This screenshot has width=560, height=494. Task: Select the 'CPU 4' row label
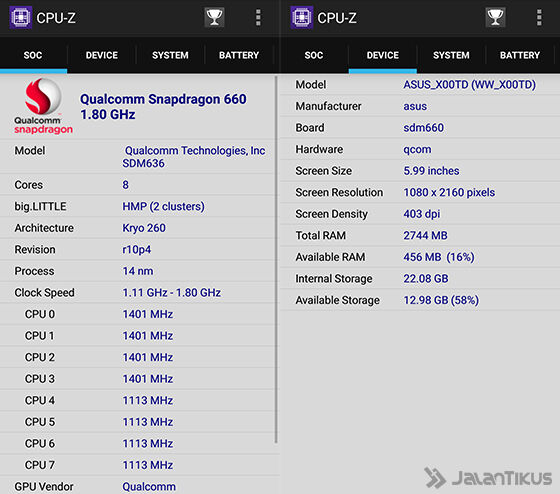point(40,400)
